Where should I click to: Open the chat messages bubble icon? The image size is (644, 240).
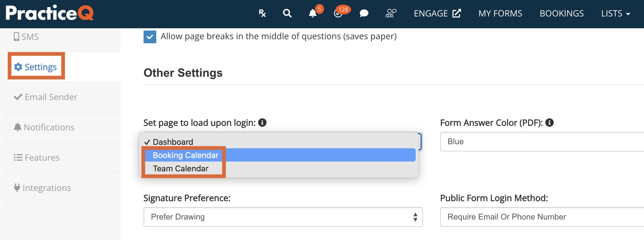(364, 13)
